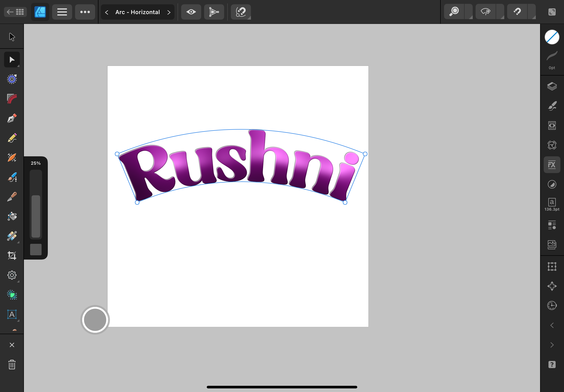Viewport: 564px width, 392px height.
Task: Toggle the preview mode button
Action: tap(485, 11)
